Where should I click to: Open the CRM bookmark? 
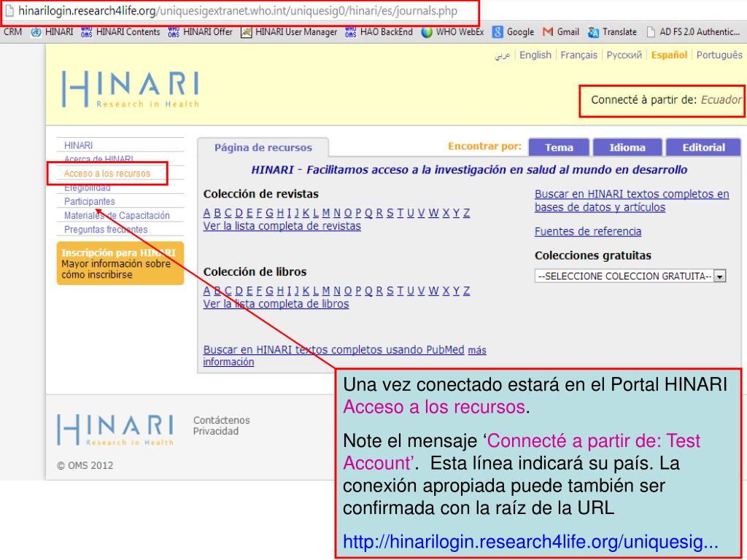click(x=12, y=32)
